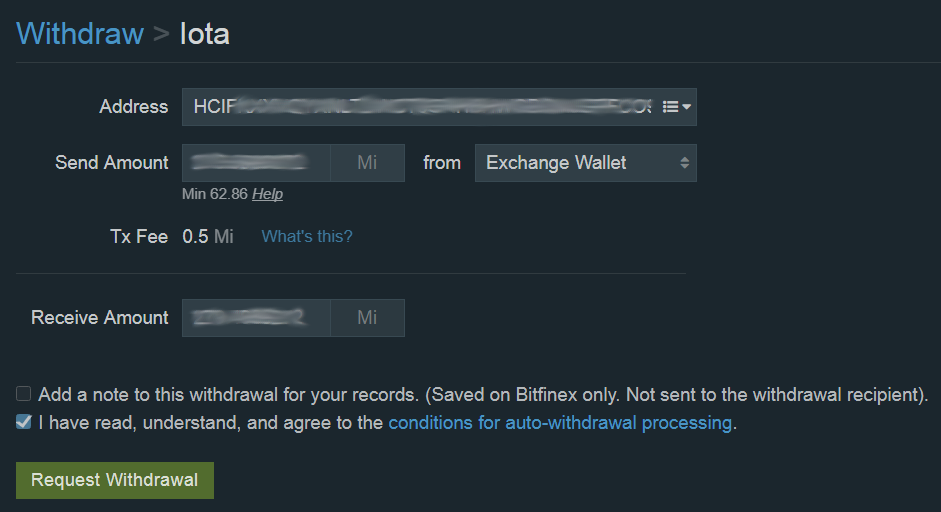Open conditions for auto-withdrawal processing link

pos(561,423)
